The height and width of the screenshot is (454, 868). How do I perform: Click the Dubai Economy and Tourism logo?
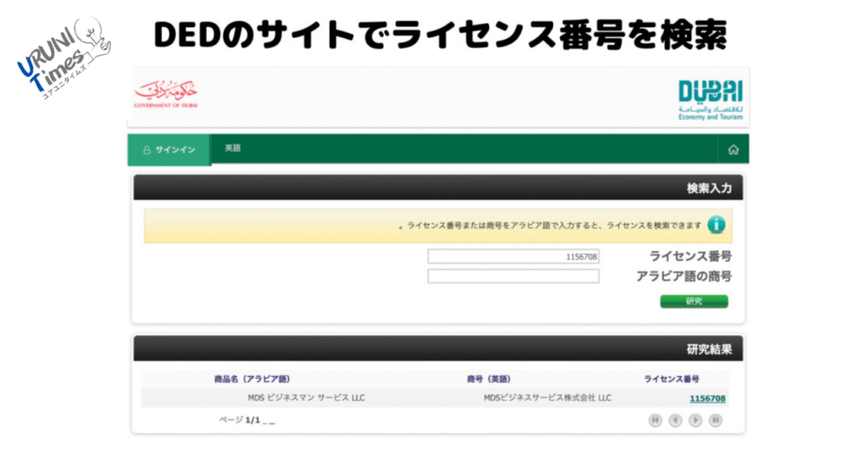tap(710, 99)
